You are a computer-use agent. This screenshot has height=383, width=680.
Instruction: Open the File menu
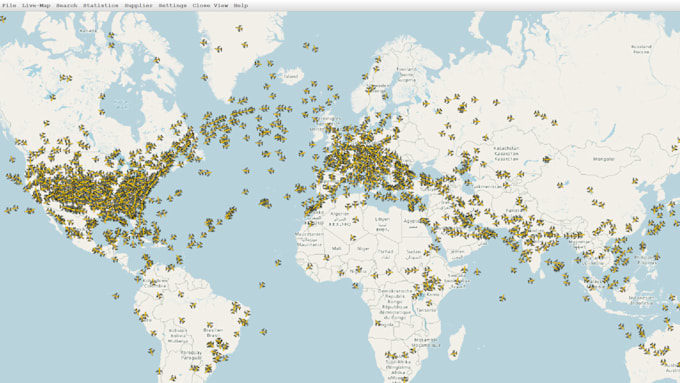[x=9, y=6]
